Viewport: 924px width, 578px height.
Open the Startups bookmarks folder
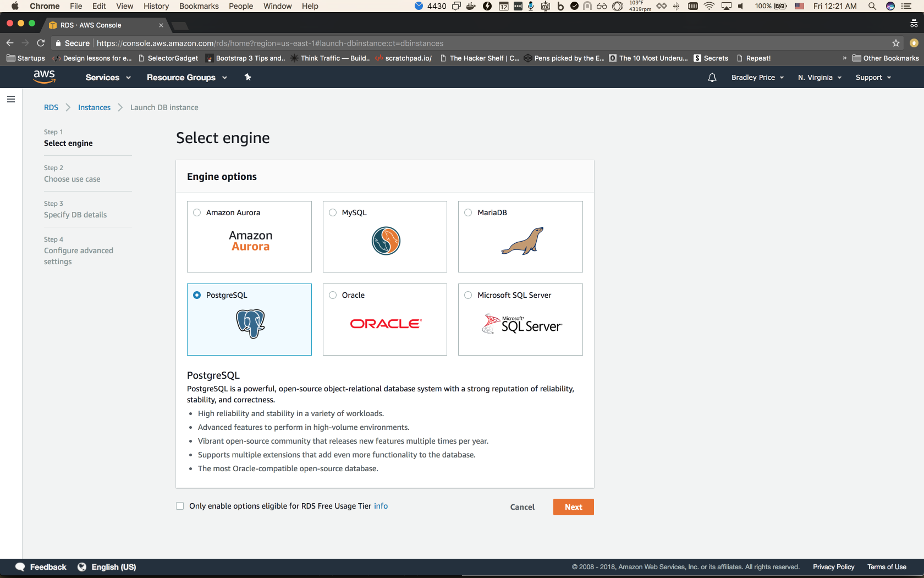coord(26,58)
